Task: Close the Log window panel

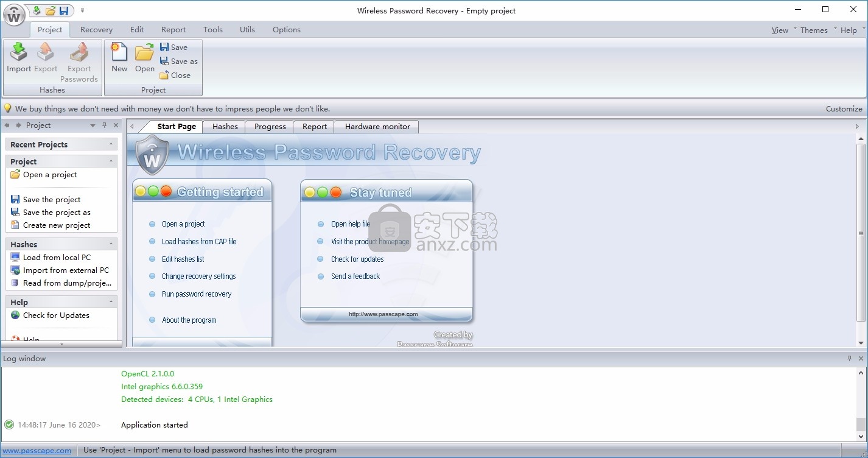Action: coord(861,359)
